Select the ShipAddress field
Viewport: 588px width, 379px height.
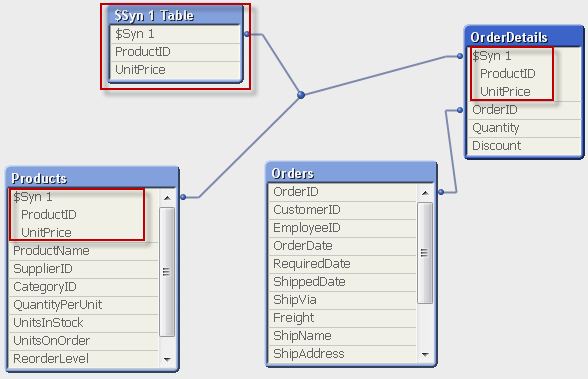tap(343, 354)
